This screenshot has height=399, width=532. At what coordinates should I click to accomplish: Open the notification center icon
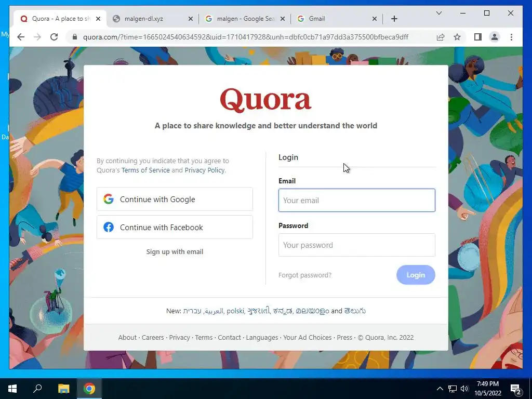(x=516, y=389)
